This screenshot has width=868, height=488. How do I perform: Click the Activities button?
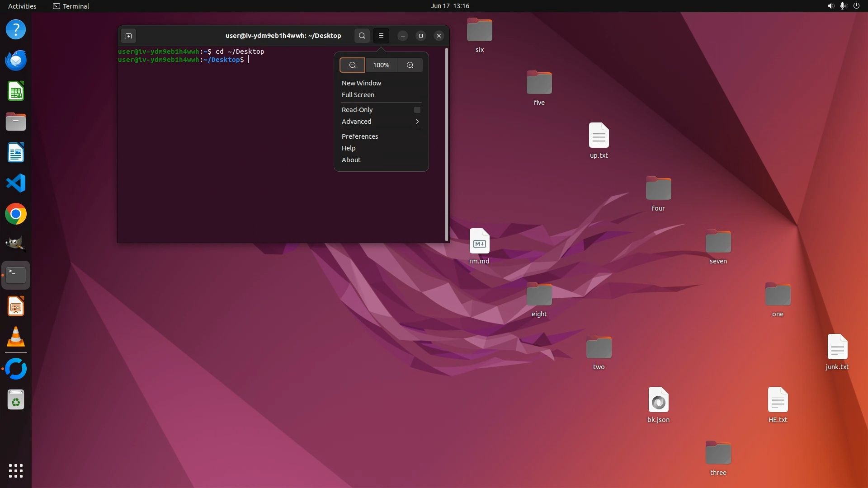22,6
